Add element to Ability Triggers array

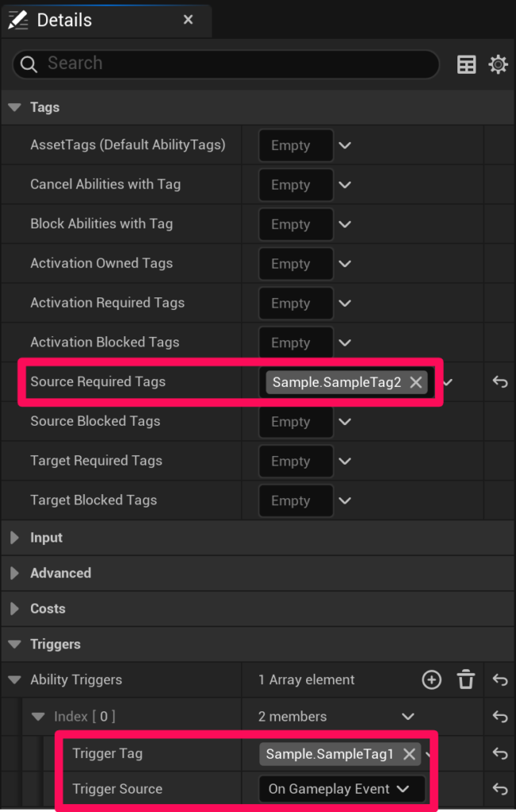(x=431, y=680)
